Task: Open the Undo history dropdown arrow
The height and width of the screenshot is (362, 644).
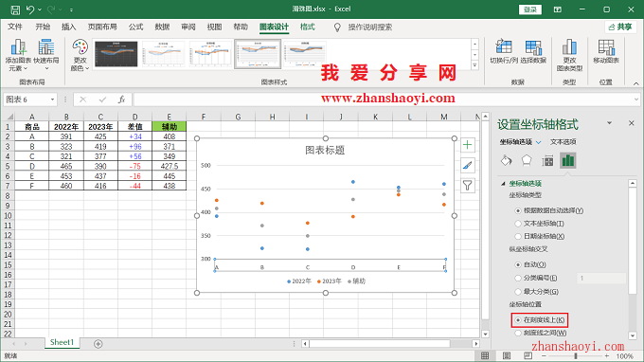Action: pos(40,9)
